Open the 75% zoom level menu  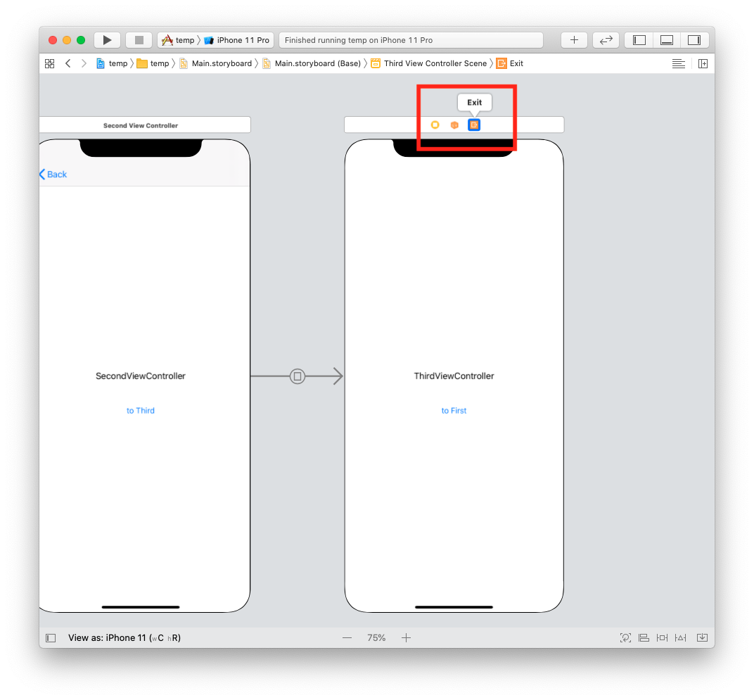(376, 637)
